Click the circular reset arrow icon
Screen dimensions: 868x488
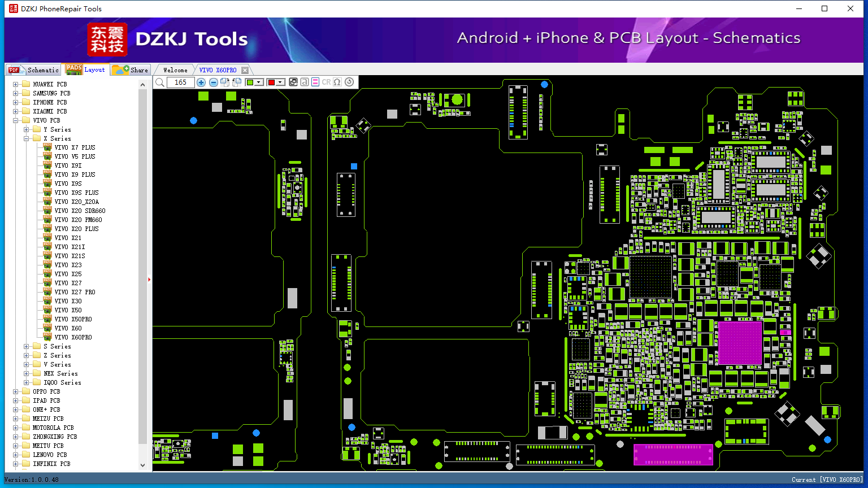[x=349, y=82]
